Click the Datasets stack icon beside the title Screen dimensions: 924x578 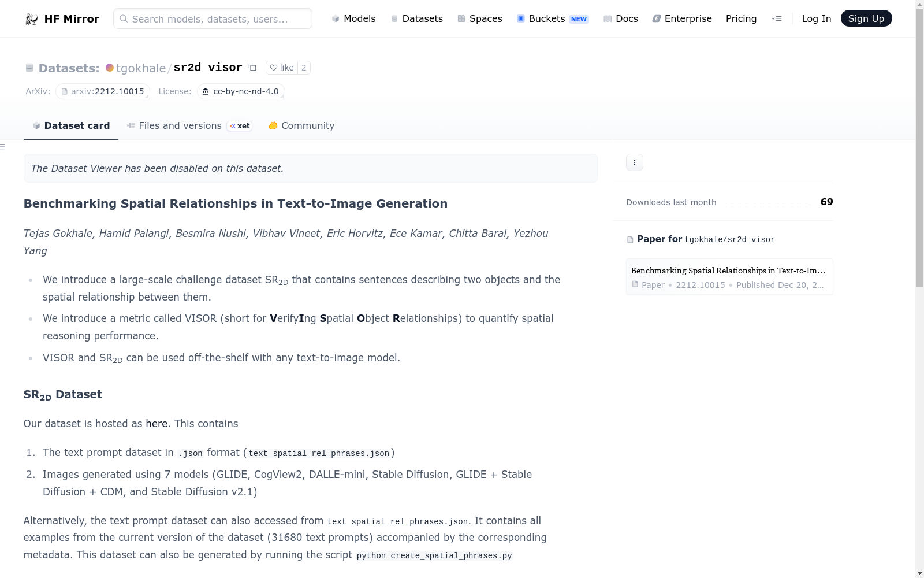point(29,68)
